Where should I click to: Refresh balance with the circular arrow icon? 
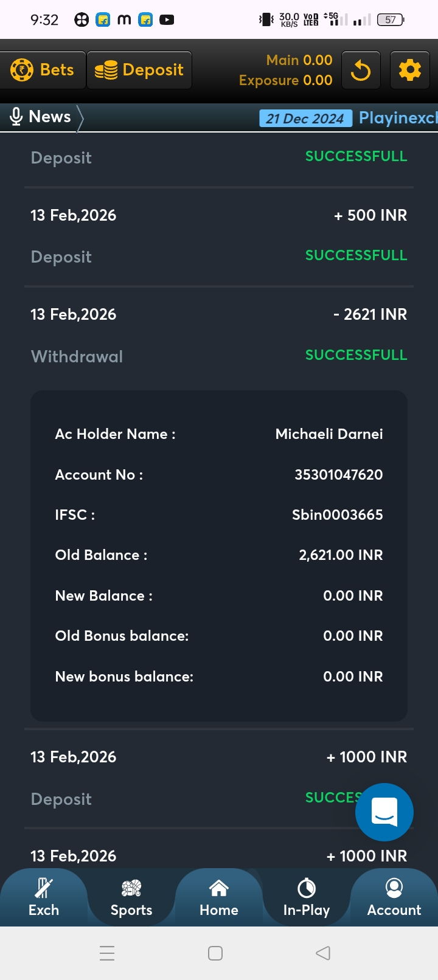point(361,71)
